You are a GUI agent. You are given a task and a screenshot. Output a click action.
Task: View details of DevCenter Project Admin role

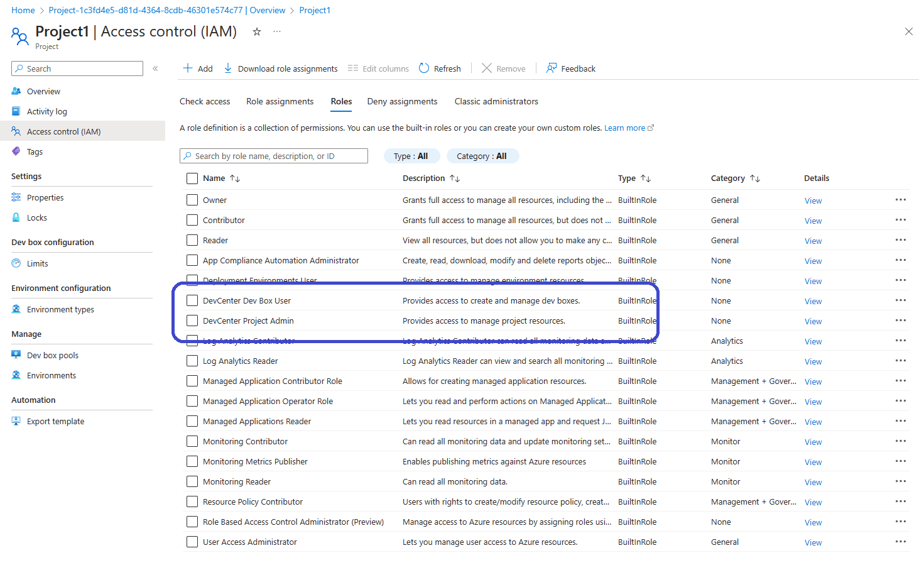(813, 322)
